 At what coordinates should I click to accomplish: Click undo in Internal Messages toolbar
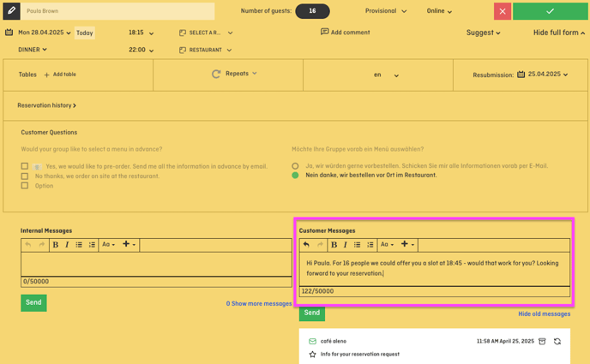(28, 245)
